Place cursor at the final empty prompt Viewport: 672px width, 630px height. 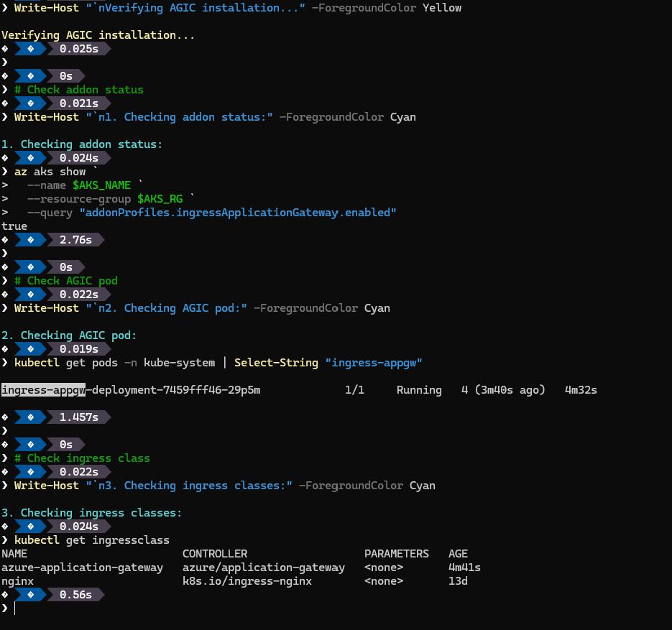click(x=16, y=608)
